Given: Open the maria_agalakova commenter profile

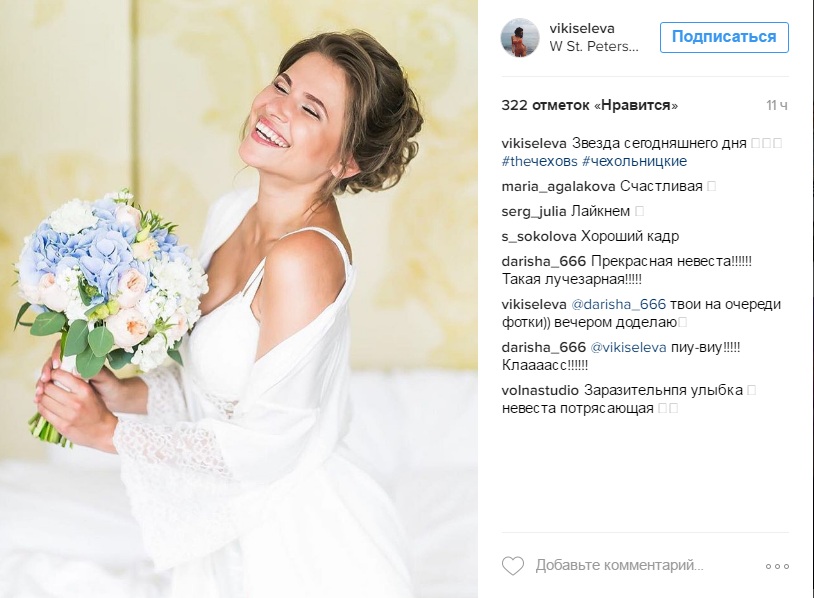Looking at the screenshot, I should pos(559,186).
